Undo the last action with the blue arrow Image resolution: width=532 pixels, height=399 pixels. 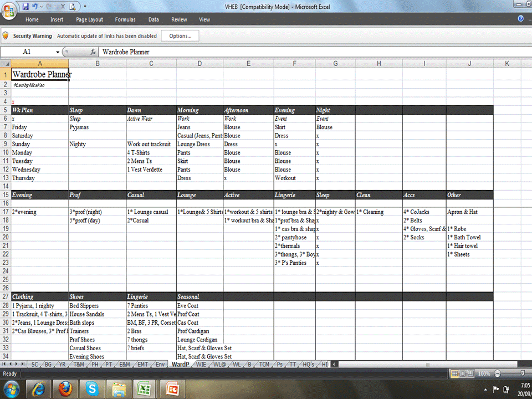pos(34,7)
